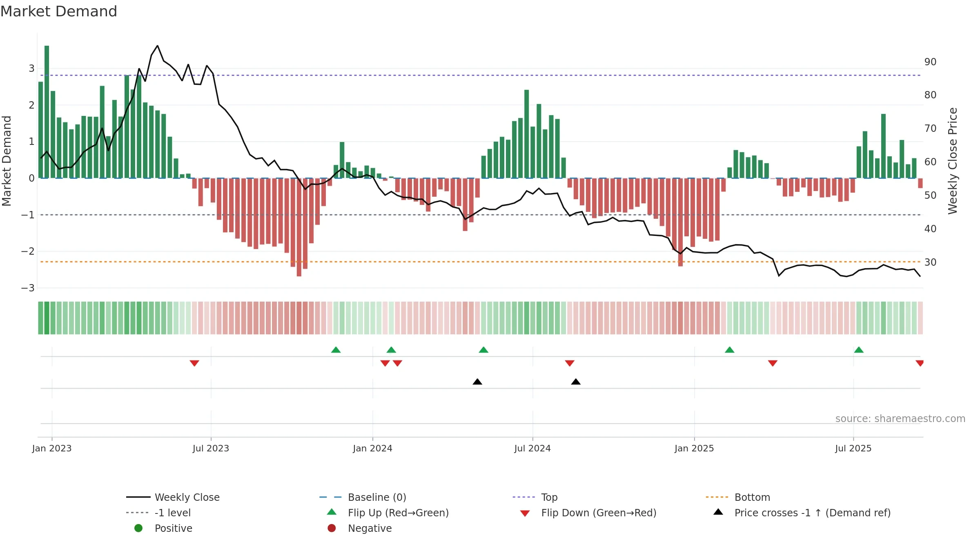This screenshot has height=551, width=980.
Task: Click the Jan 2023 axis label
Action: point(52,448)
